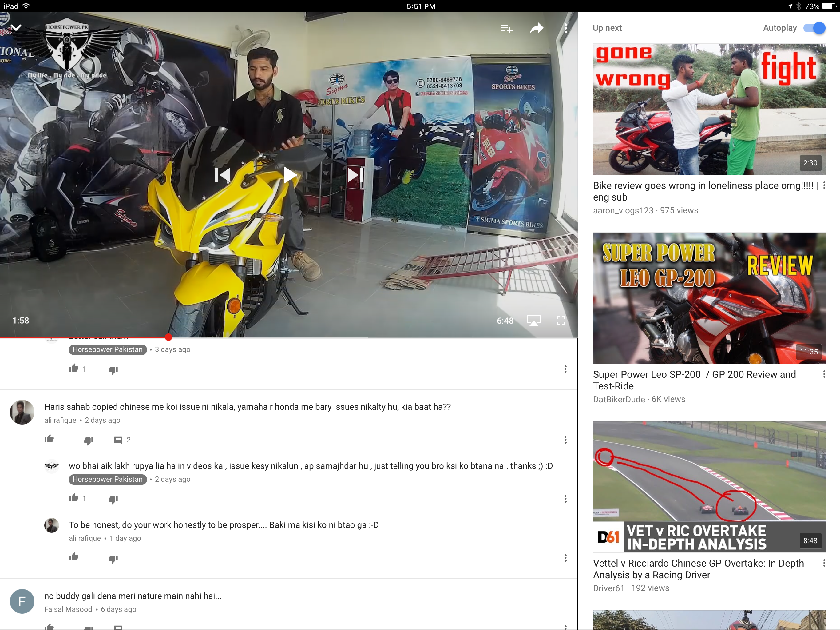Select channel text 'DatBikerDude · 6K views'

point(639,399)
